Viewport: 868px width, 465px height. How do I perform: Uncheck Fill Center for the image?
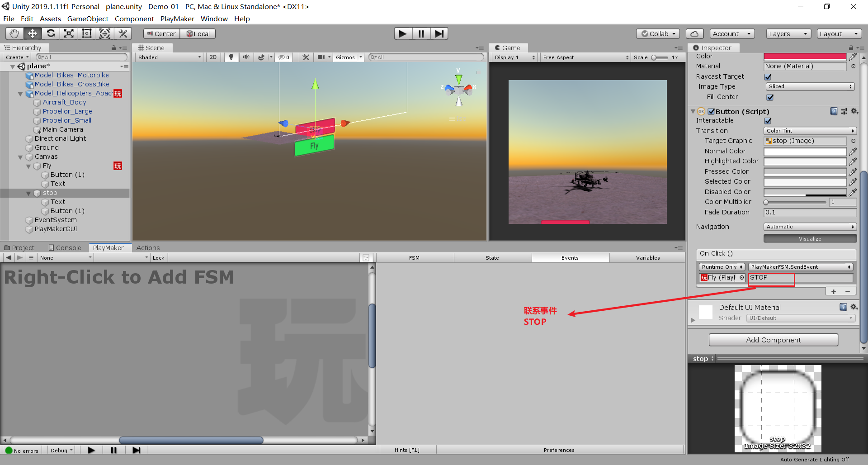(770, 97)
